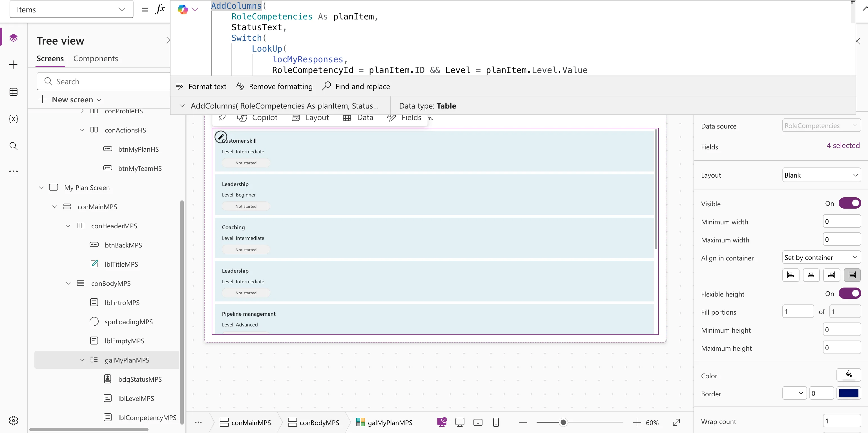
Task: Click the Tree view Search field
Action: 104,81
